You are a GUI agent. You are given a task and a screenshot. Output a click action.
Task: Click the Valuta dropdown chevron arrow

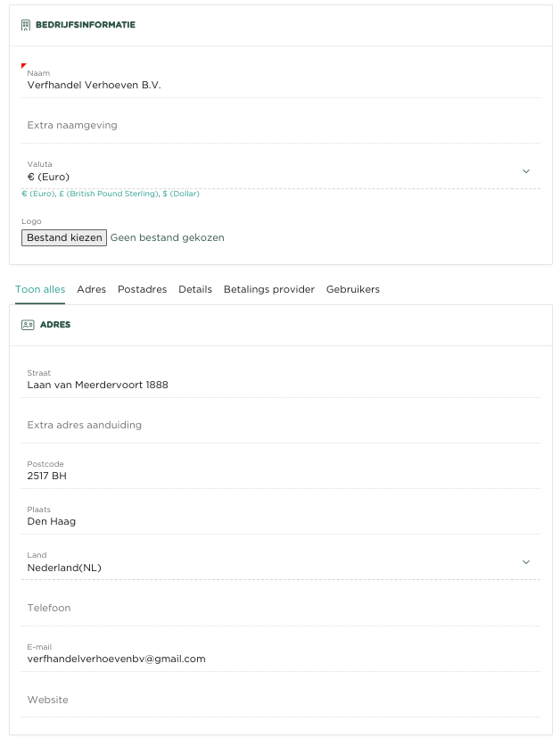525,171
